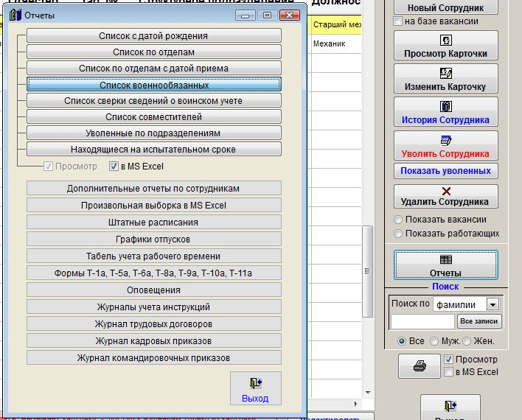Open 'Журналы учета инструкций'

pos(154,307)
